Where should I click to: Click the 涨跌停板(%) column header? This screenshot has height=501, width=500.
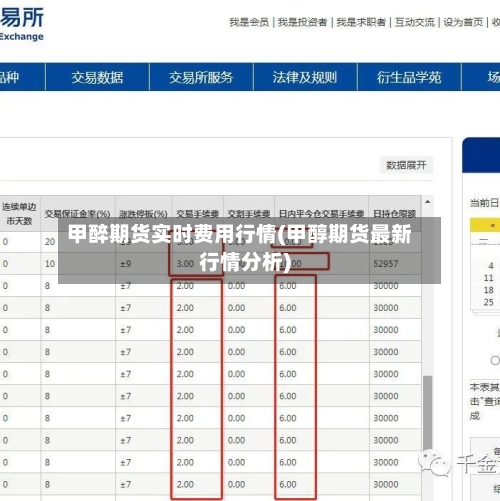point(143,214)
